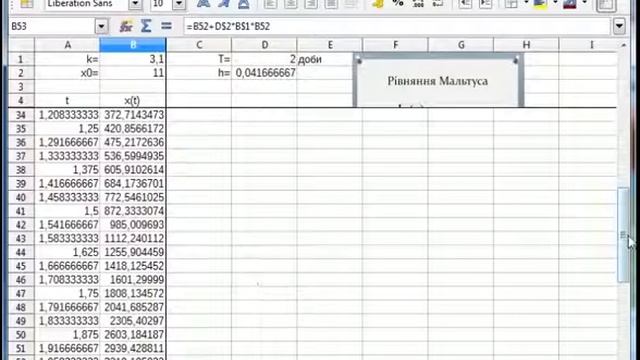Select the column C header
Screen dimensions: 640x360
coord(199,45)
